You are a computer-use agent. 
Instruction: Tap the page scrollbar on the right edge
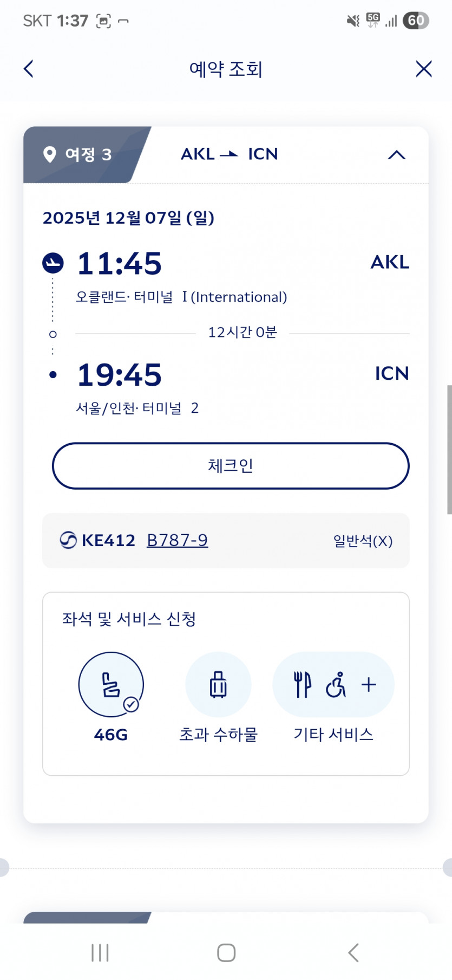point(449,450)
